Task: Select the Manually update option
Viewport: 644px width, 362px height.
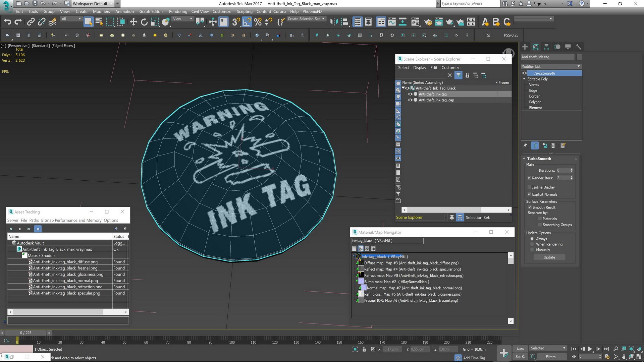Action: [x=532, y=250]
